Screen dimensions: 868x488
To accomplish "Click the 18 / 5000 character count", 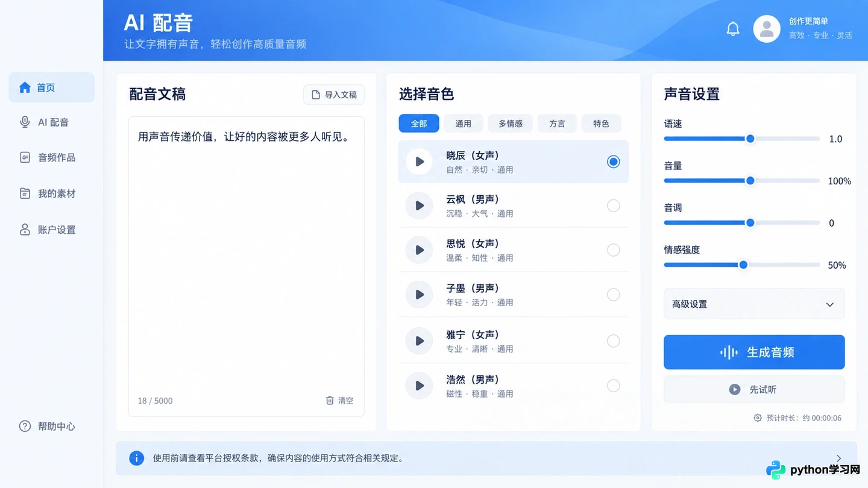I will (x=155, y=401).
